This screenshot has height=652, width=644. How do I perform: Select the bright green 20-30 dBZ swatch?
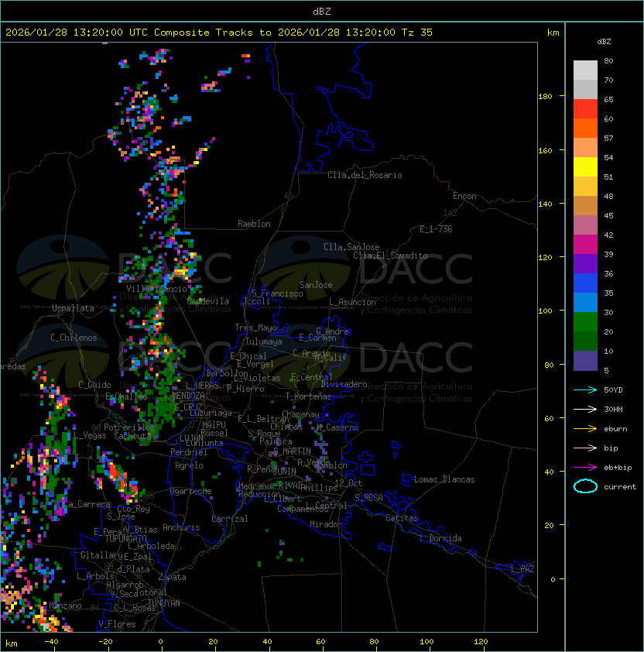585,322
